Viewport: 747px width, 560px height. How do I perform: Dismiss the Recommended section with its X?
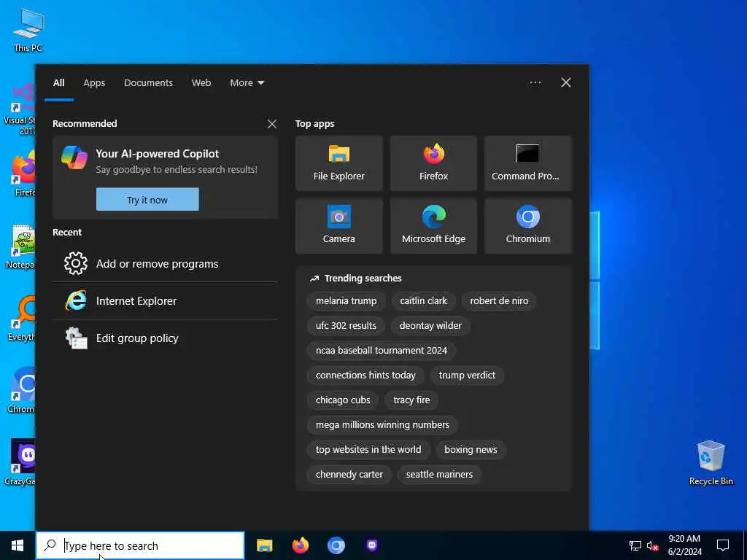point(272,124)
